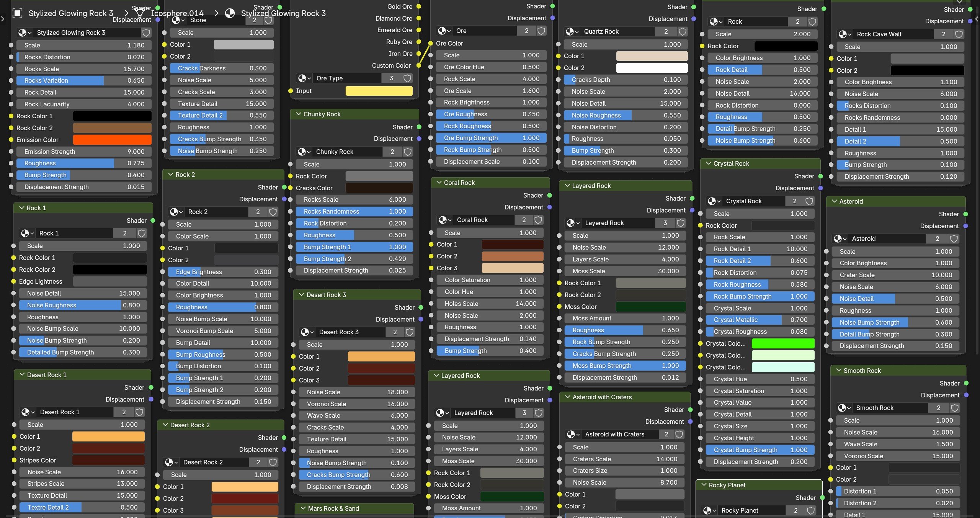This screenshot has width=980, height=518.
Task: Toggle fake user shield on Coral Rock group
Action: [x=538, y=220]
